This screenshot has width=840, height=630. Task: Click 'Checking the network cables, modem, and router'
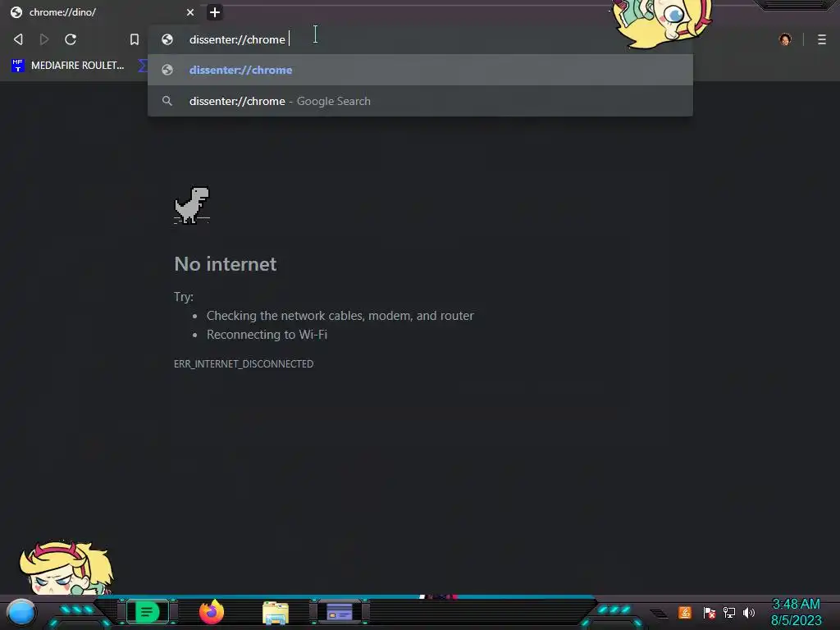[340, 316]
